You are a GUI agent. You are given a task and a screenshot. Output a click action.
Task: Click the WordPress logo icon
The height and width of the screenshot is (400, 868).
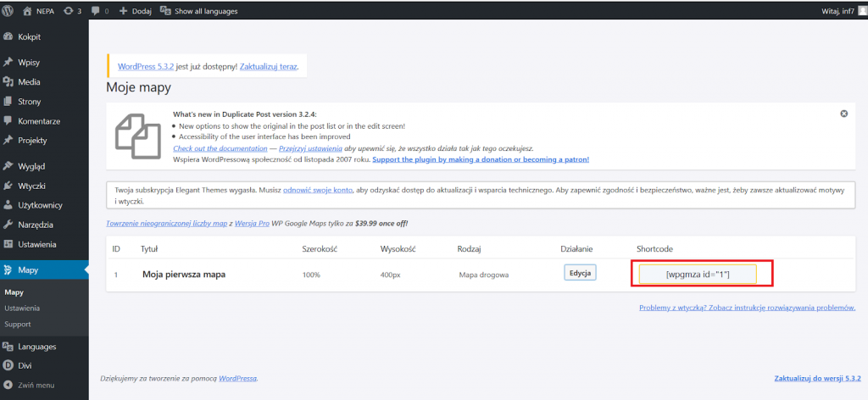8,10
